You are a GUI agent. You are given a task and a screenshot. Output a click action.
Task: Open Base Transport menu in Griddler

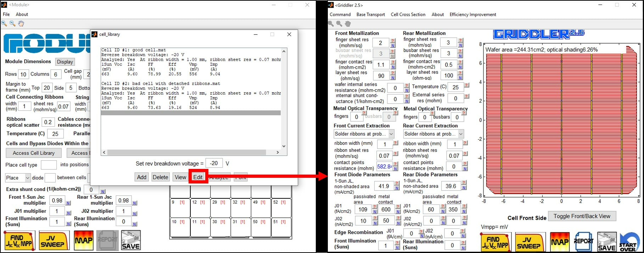click(x=371, y=15)
